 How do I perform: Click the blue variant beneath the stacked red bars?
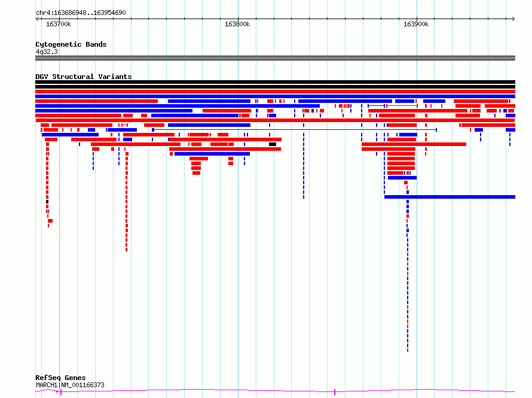click(402, 178)
